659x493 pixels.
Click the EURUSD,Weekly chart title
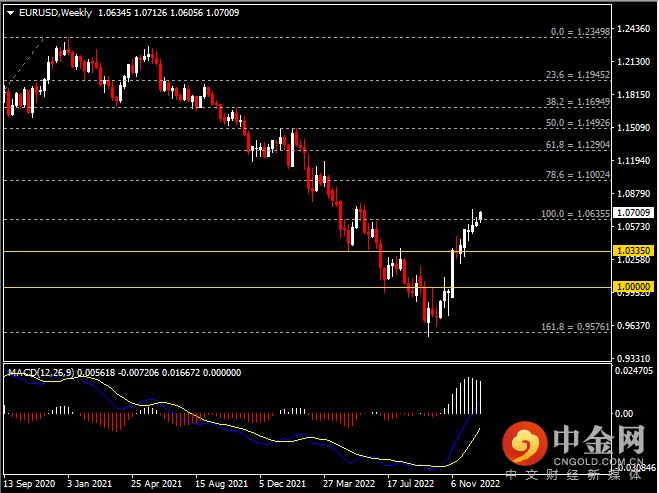(52, 13)
